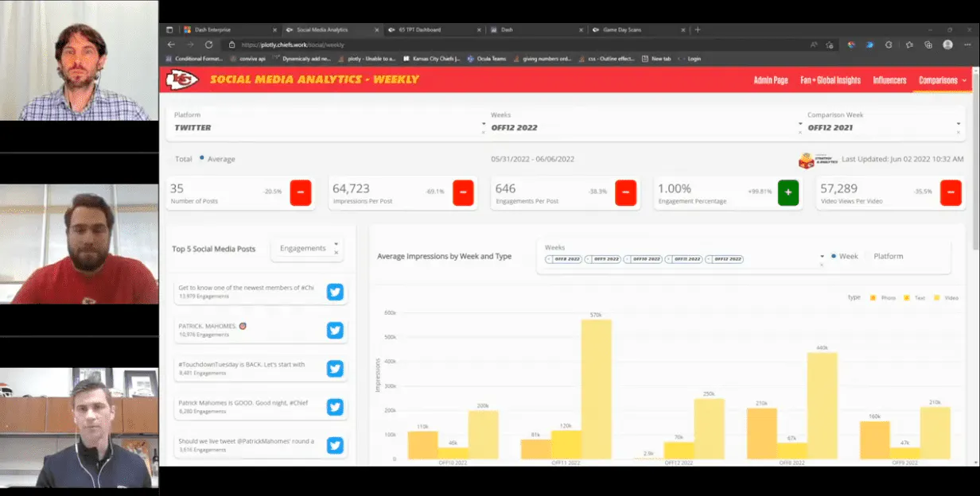Image resolution: width=980 pixels, height=496 pixels.
Task: Click the red minus on Impressions Per Post
Action: pos(463,192)
